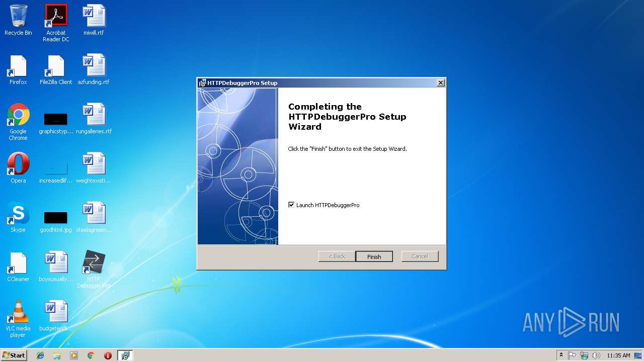Screen dimensions: 644x362
Task: Click the Show desktop button
Action: point(638,355)
